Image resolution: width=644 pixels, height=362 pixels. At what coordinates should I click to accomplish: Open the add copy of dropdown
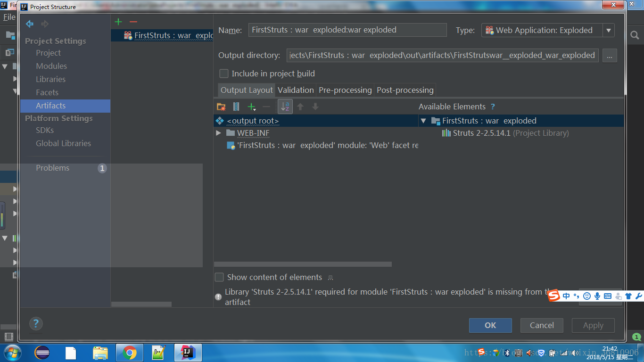(252, 107)
